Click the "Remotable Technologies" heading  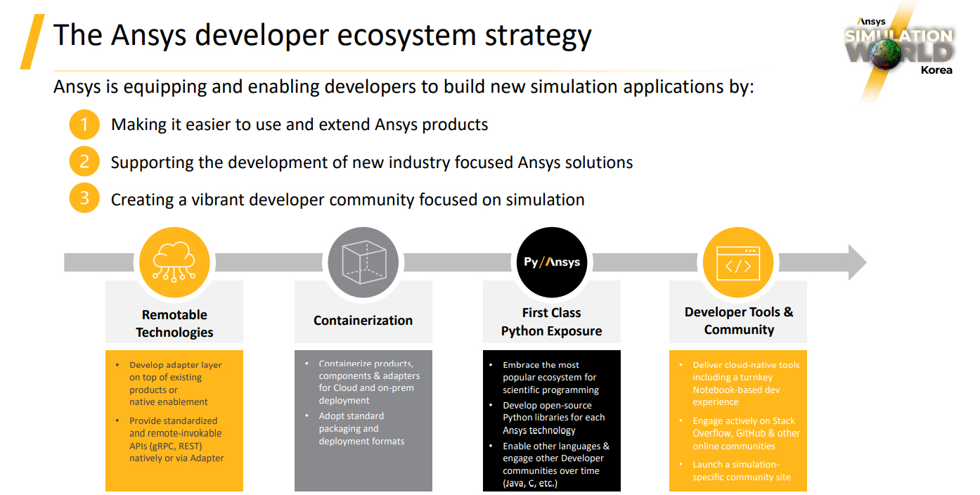(x=174, y=323)
